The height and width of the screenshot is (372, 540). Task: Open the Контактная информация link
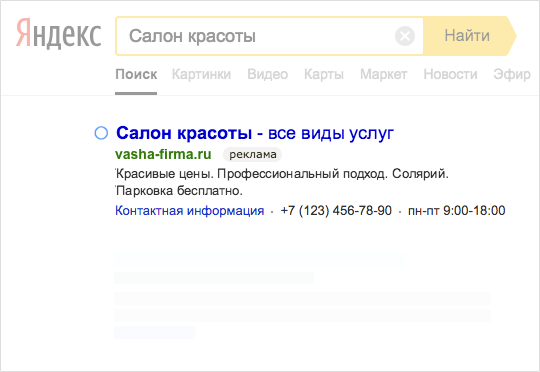[190, 210]
